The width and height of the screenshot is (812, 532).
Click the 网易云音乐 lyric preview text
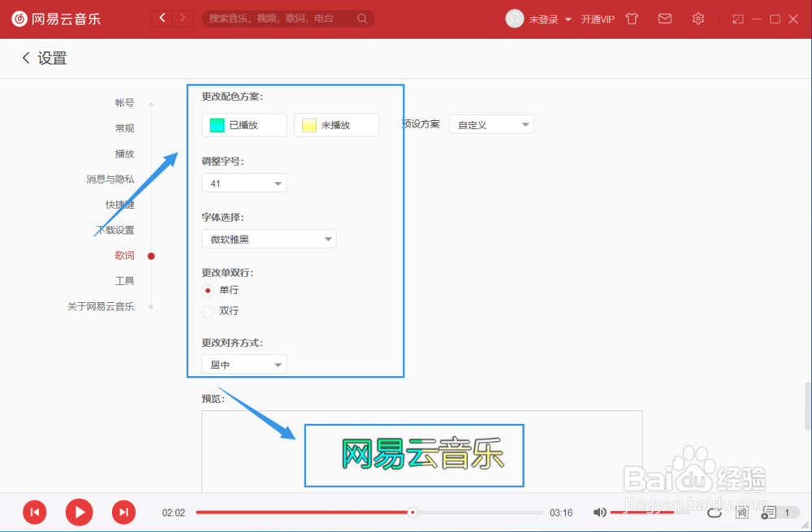coord(422,454)
